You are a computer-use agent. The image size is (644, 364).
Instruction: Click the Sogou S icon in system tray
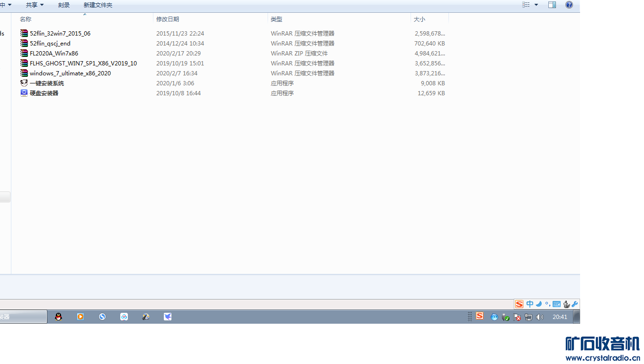point(480,316)
